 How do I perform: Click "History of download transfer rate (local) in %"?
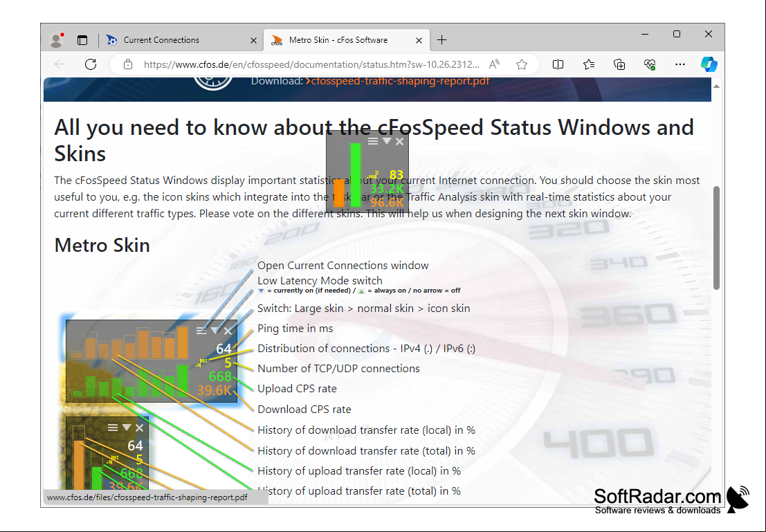tap(366, 430)
